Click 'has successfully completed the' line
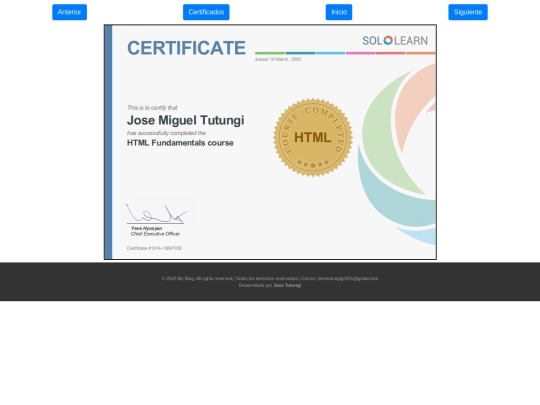Viewport: 540px width, 405px height. 166,133
